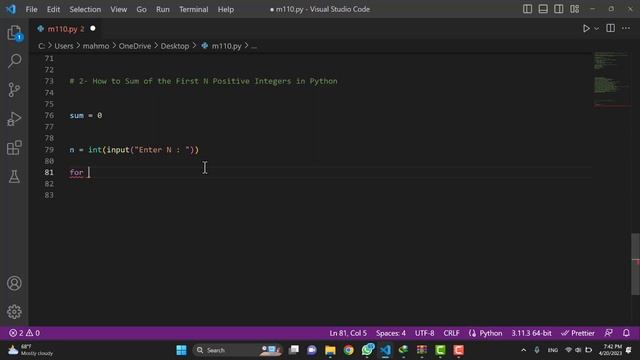Expand the run options dropdown arrow
The height and width of the screenshot is (360, 640).
pyautogui.click(x=596, y=29)
